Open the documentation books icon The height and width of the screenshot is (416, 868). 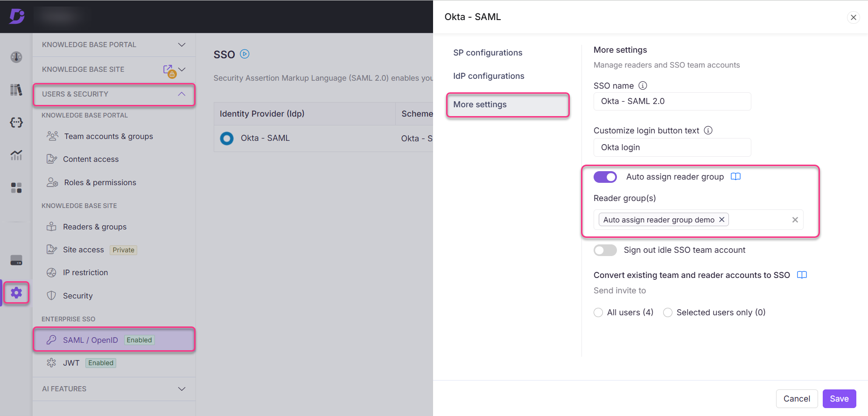pos(16,90)
